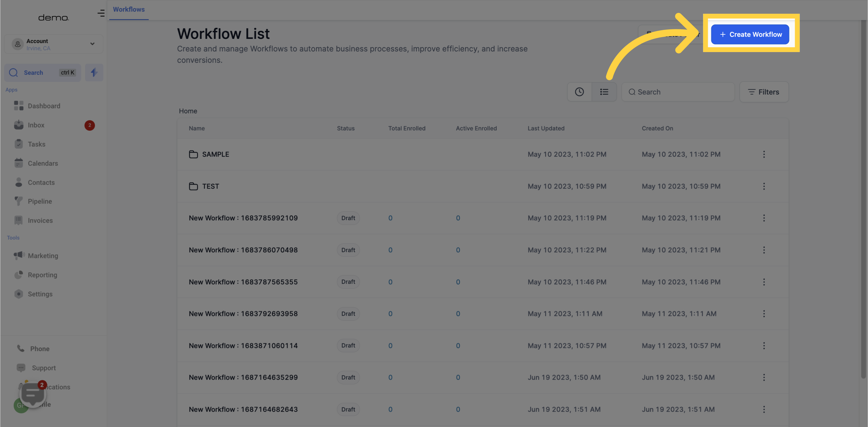
Task: Click Total Enrolled column header
Action: [x=407, y=128]
